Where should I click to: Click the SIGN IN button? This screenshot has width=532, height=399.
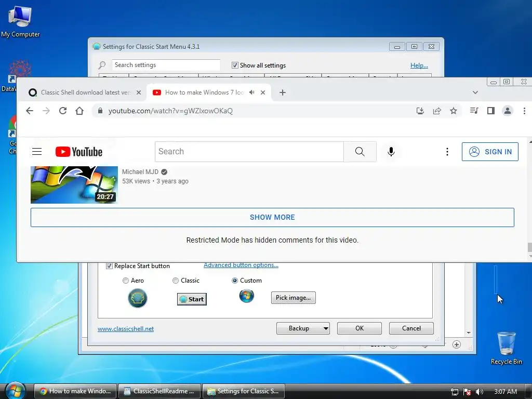coord(490,152)
